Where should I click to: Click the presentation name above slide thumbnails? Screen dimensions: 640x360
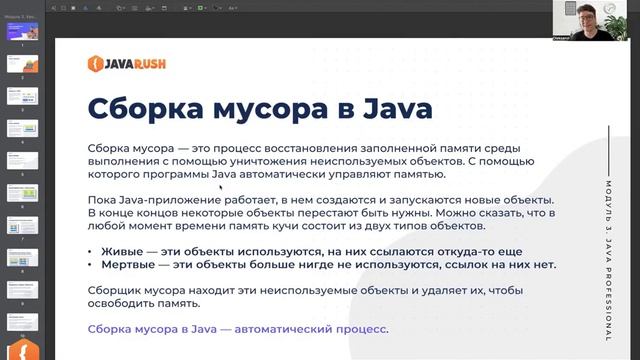20,17
